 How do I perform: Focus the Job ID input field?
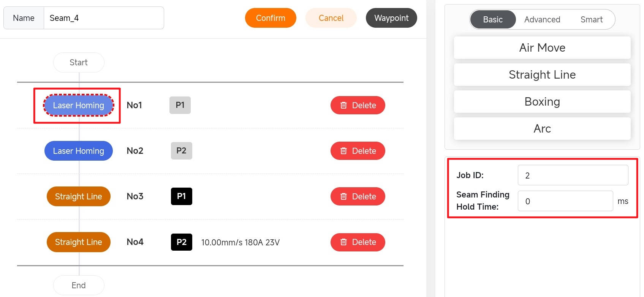573,175
